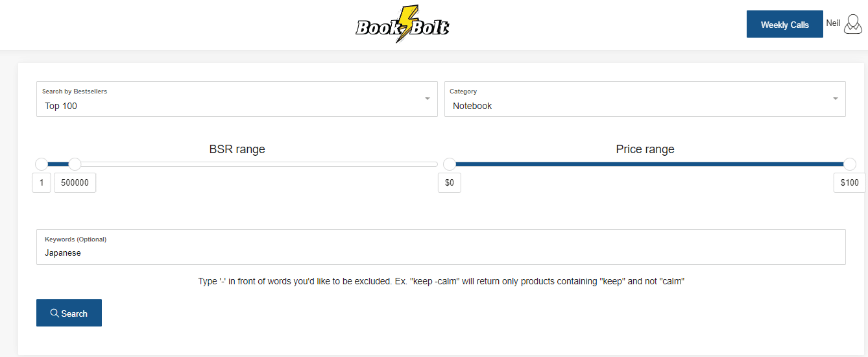Open the Search by Bestsellers Top 100 field
This screenshot has width=868, height=357.
click(x=237, y=99)
